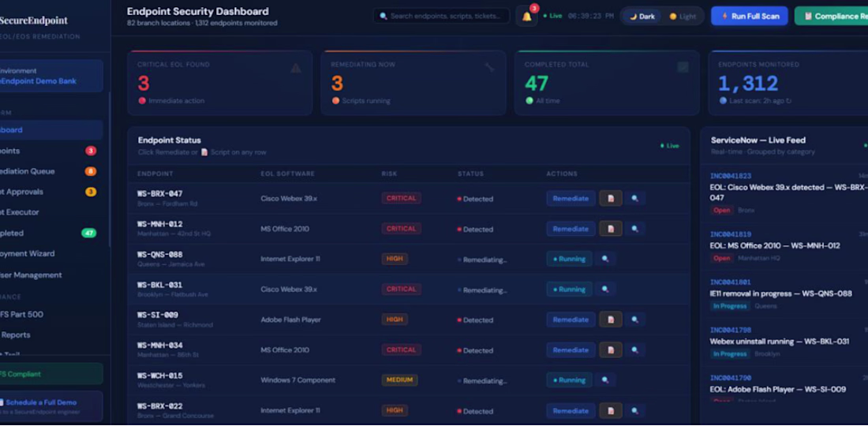Click the Compliant status banner in sidebar
Image resolution: width=868 pixels, height=426 pixels.
(x=51, y=374)
